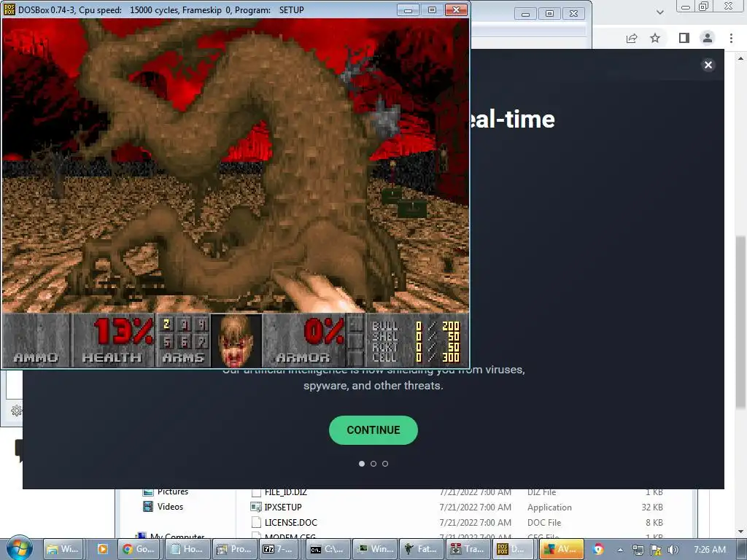Open the Action Center flag icon
747x560 pixels.
coord(656,550)
